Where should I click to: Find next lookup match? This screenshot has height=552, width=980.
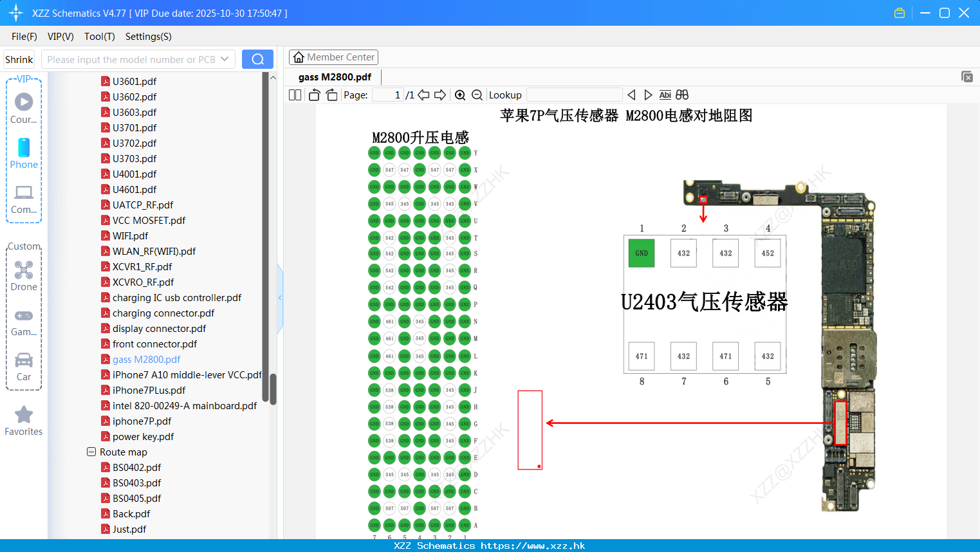(648, 95)
